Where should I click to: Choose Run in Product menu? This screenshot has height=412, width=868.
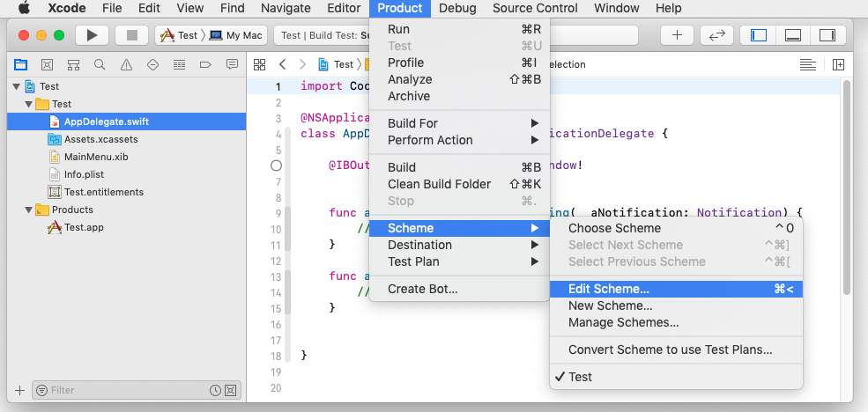point(459,29)
